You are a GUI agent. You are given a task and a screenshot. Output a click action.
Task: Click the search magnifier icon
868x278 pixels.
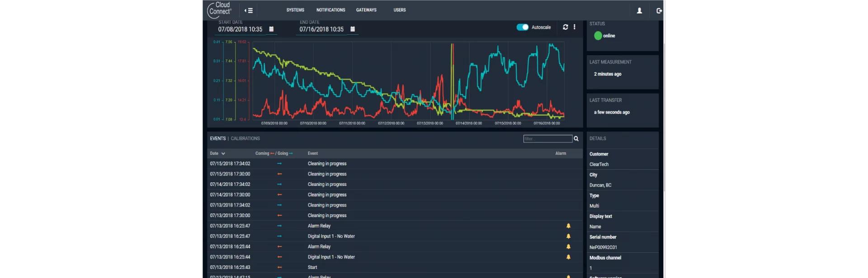576,139
